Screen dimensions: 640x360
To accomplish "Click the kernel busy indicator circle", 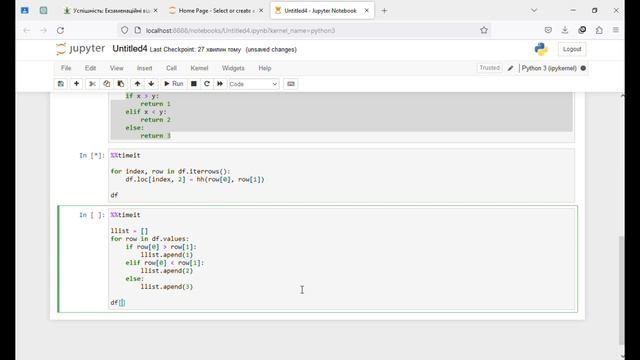I will pyautogui.click(x=583, y=68).
